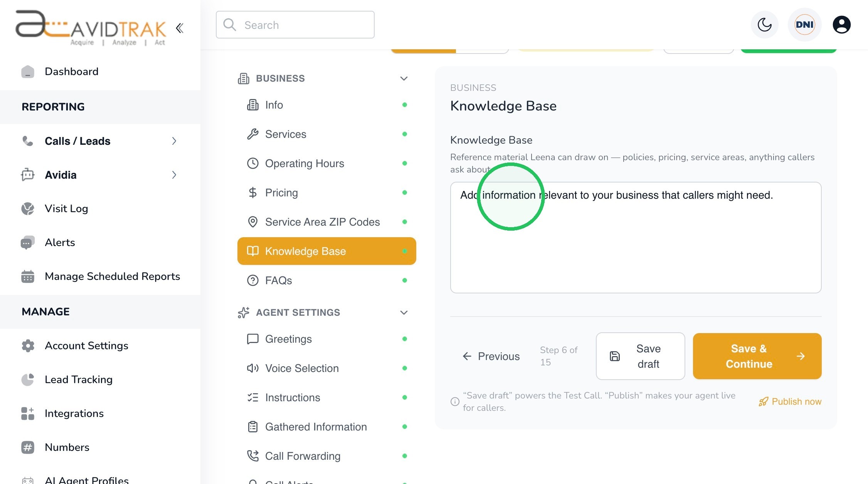Image resolution: width=868 pixels, height=484 pixels.
Task: Click into the Knowledge Base text area
Action: coord(636,238)
